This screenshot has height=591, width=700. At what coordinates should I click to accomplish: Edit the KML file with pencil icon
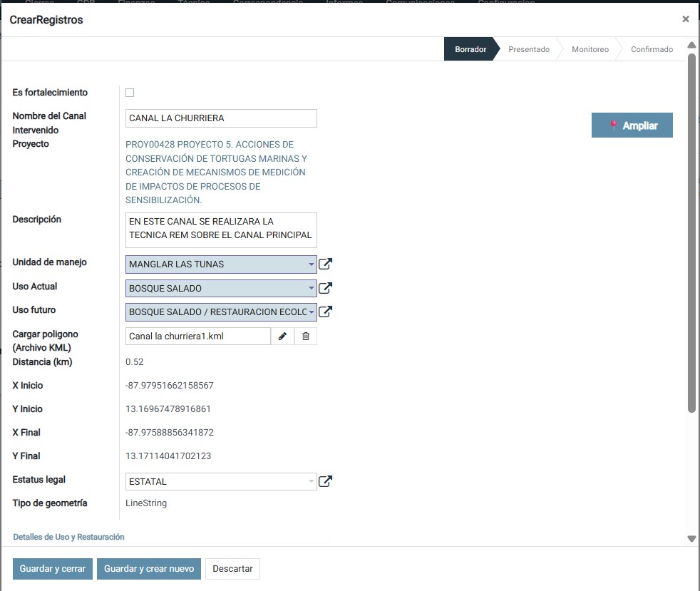click(x=282, y=336)
